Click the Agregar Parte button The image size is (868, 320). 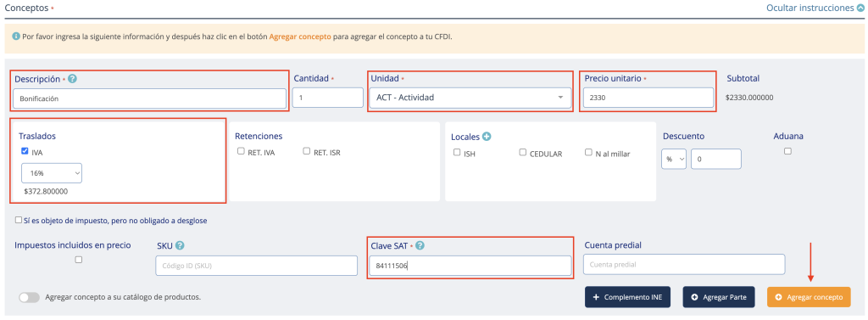pos(719,297)
